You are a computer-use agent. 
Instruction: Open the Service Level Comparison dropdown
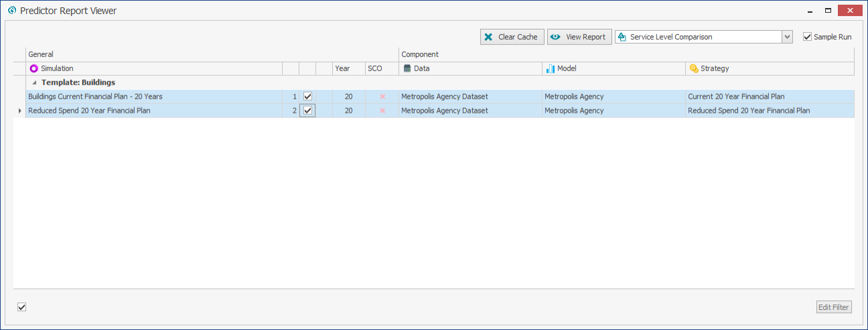point(788,37)
